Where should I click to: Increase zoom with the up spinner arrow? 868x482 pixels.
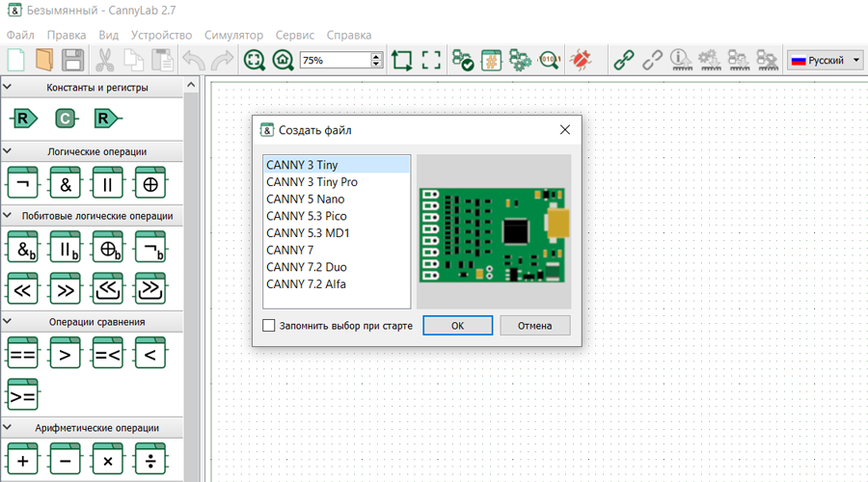[376, 56]
